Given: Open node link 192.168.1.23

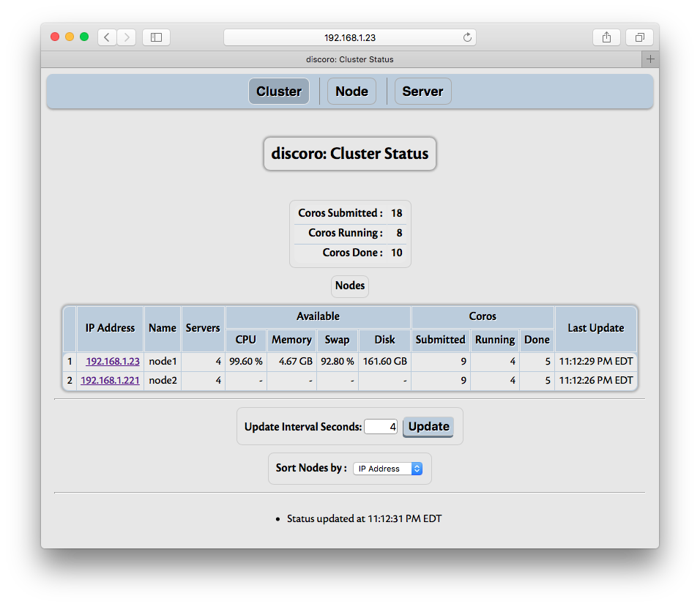Looking at the screenshot, I should pos(113,361).
